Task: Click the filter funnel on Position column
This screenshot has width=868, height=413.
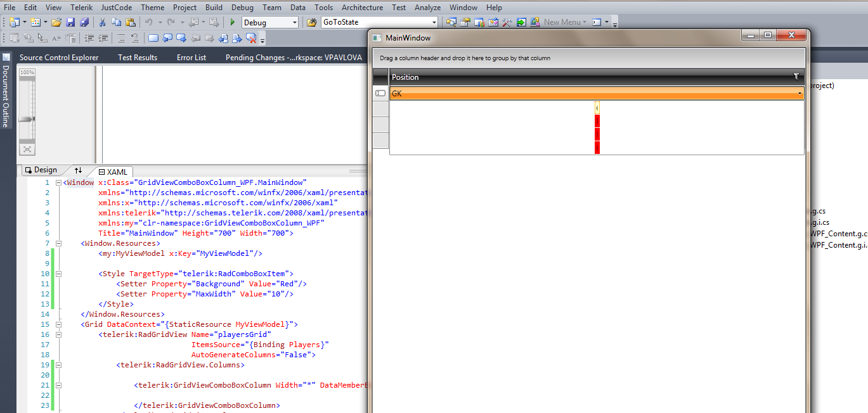Action: [x=796, y=77]
